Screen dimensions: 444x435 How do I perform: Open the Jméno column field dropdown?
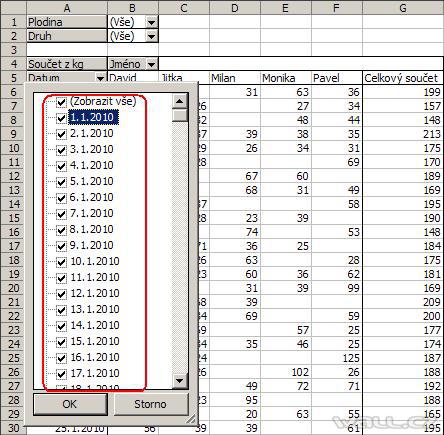point(151,64)
